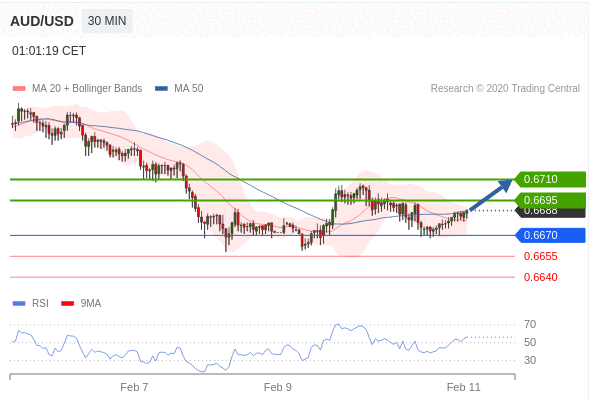Toggle the MA 50 legend label

click(x=189, y=88)
